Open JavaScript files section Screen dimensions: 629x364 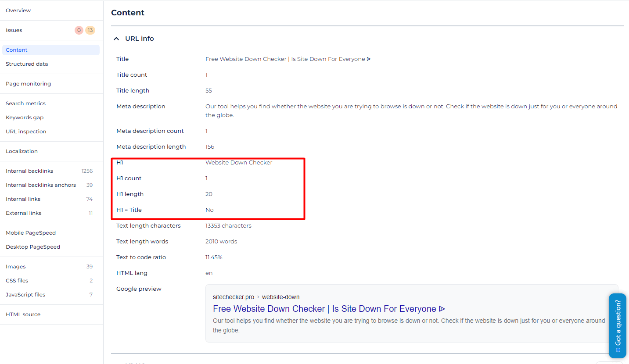click(25, 295)
